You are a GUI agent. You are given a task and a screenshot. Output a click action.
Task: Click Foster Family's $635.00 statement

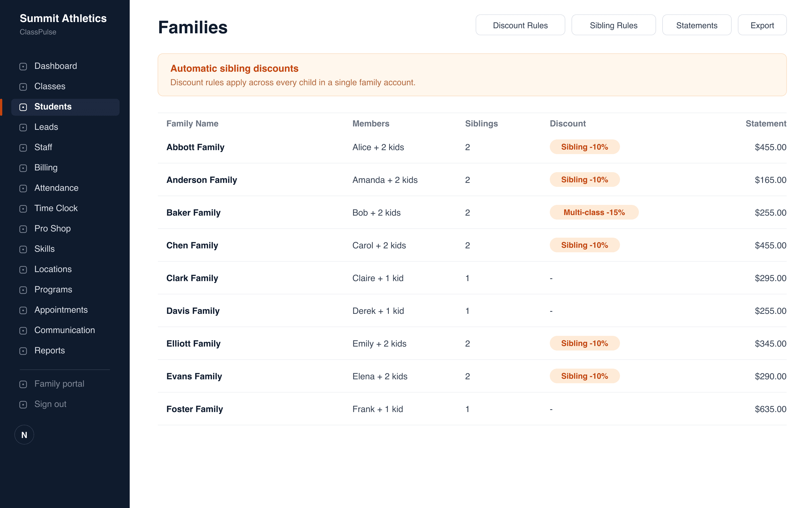[x=770, y=409]
